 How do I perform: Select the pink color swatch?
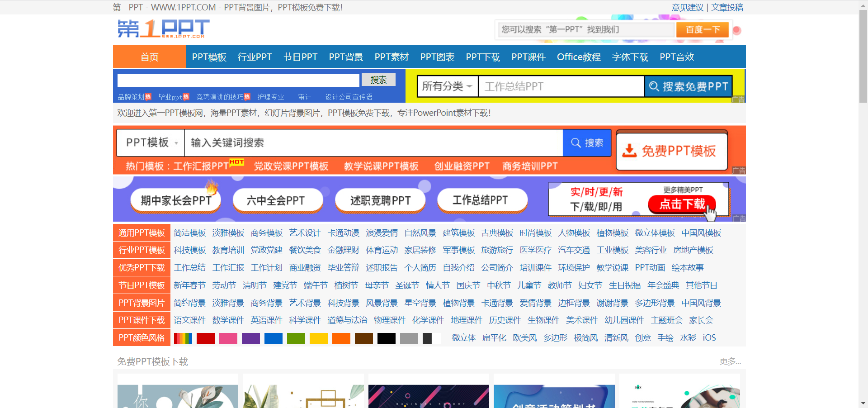click(x=228, y=338)
